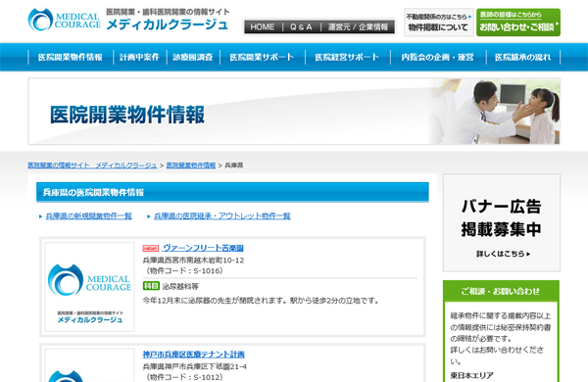Open the ヴァーンフリート苦楽園 property link
588x382 pixels.
tap(203, 248)
